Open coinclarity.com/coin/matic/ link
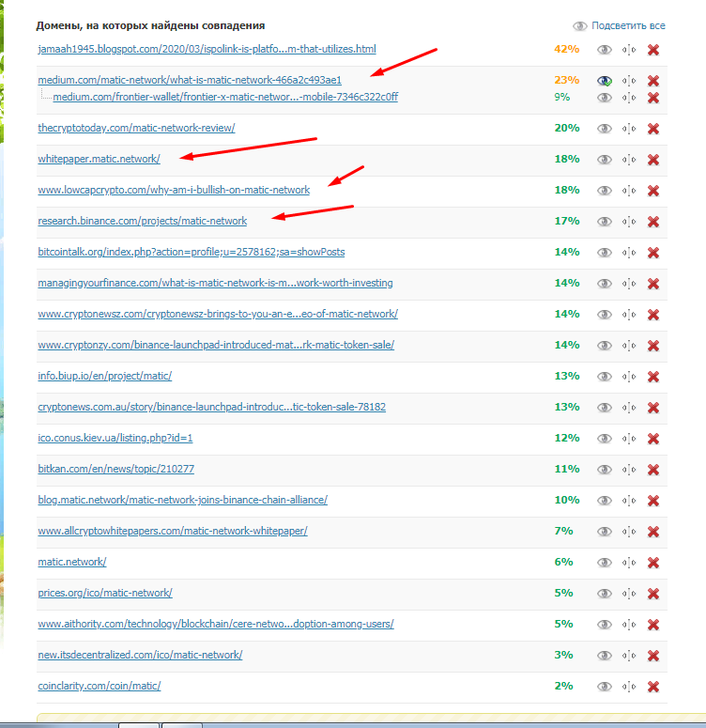Viewport: 706px width, 728px height. pos(100,686)
